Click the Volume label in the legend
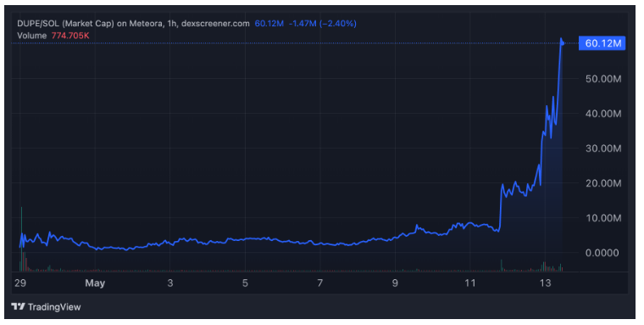The image size is (644, 325). (x=31, y=36)
